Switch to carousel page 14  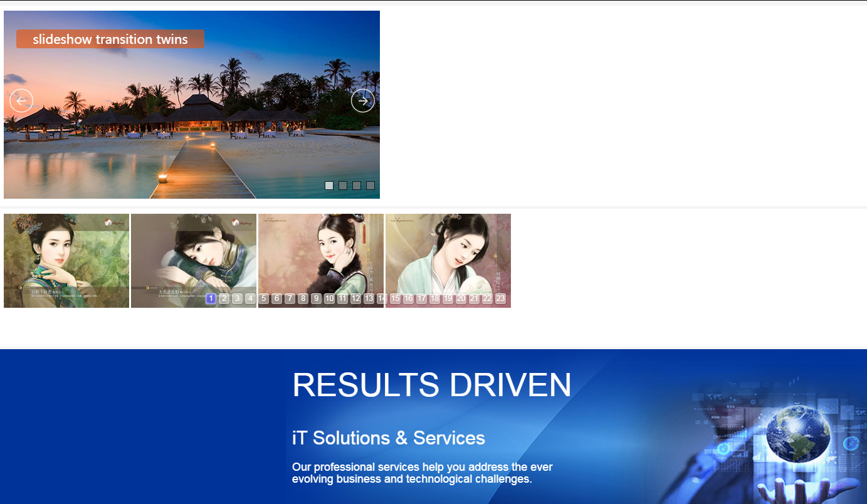(382, 298)
